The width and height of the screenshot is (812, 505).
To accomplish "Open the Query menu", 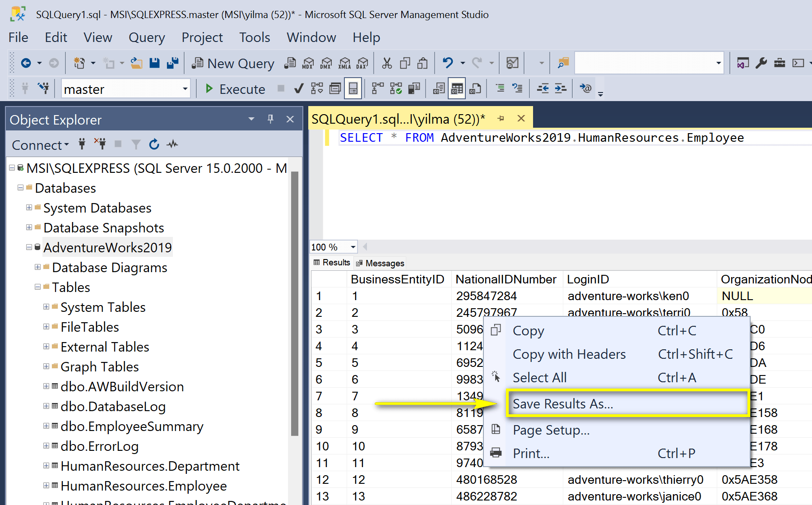I will point(147,37).
